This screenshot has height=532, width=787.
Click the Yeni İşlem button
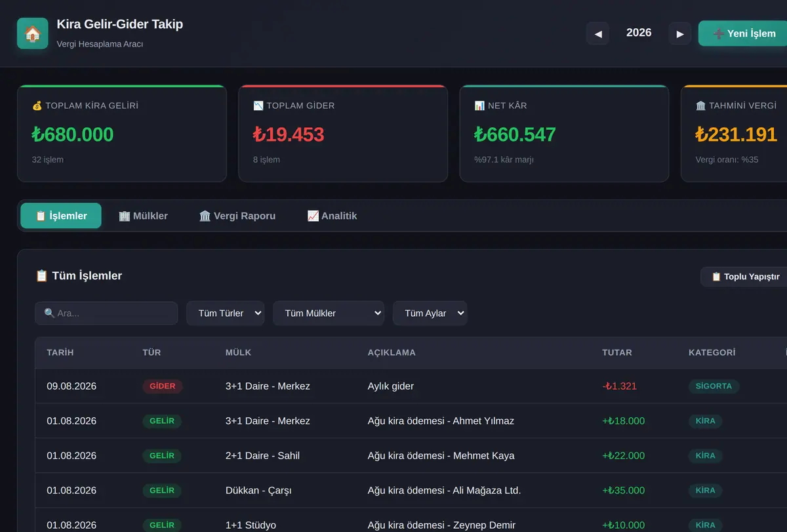point(743,33)
